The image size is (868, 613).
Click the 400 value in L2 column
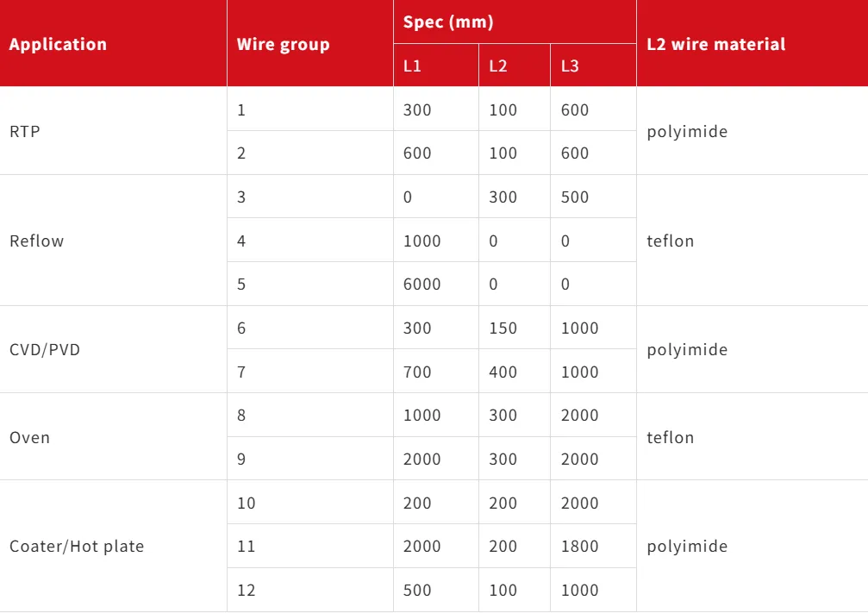pos(503,372)
